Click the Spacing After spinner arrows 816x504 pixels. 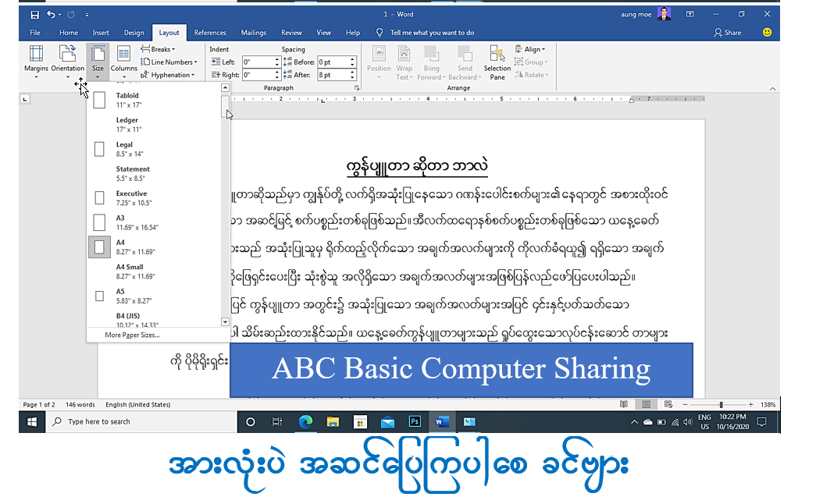(353, 75)
